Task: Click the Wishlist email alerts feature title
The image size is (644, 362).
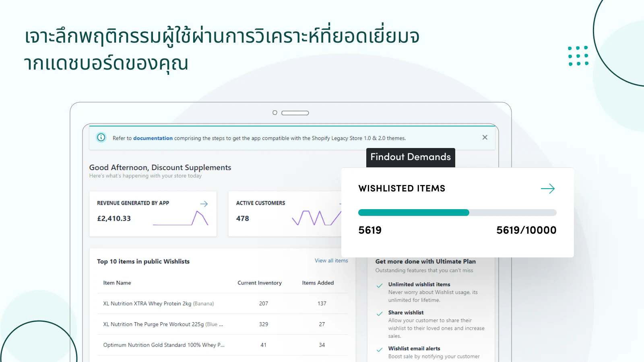Action: pyautogui.click(x=414, y=349)
